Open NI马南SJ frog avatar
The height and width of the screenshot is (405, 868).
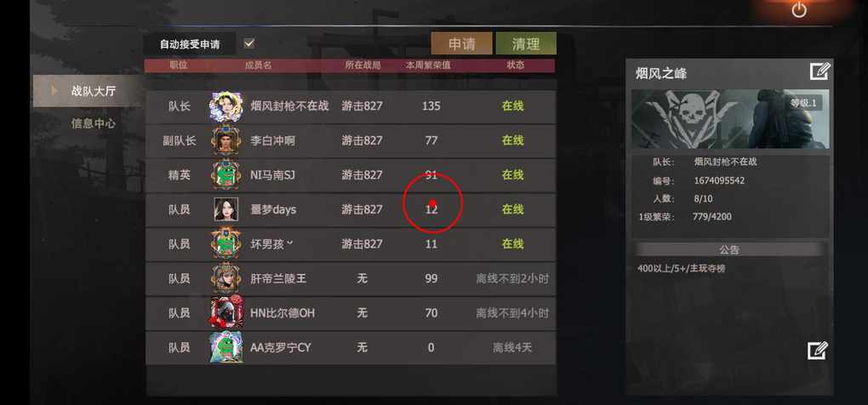point(226,174)
